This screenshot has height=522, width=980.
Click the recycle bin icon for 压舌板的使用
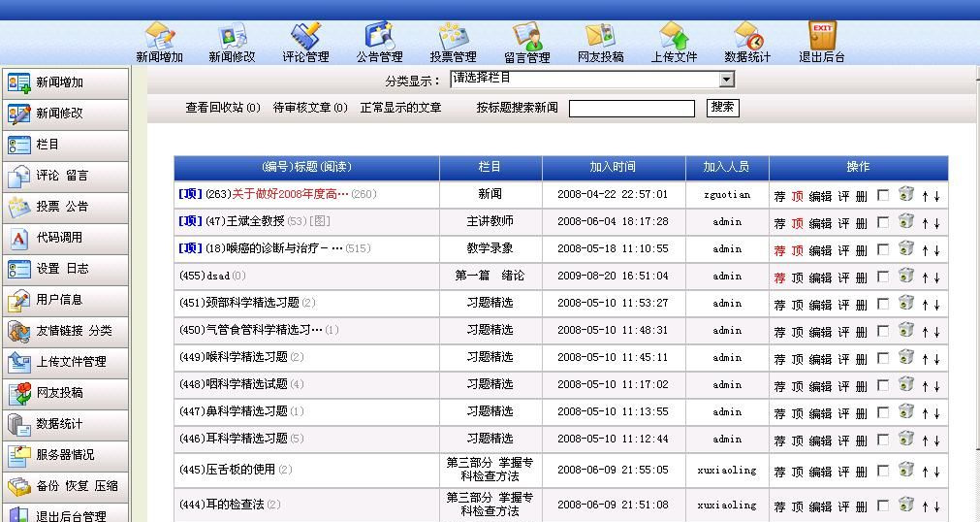[x=905, y=470]
